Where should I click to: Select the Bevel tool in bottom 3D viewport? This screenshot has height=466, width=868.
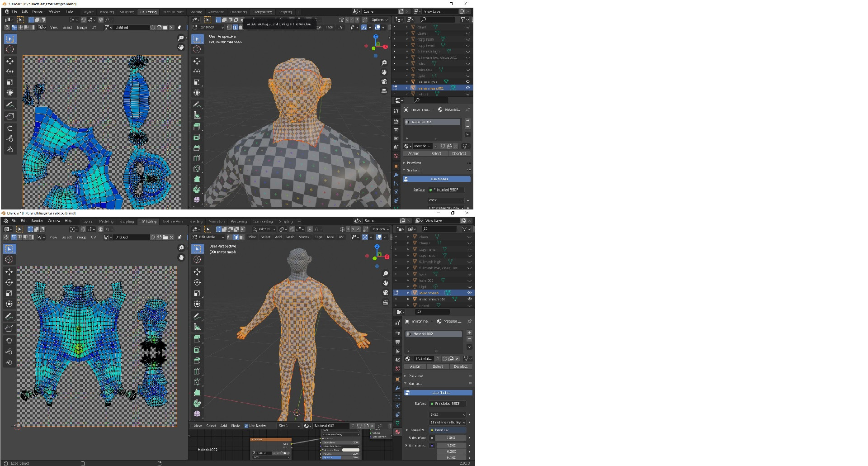(197, 361)
